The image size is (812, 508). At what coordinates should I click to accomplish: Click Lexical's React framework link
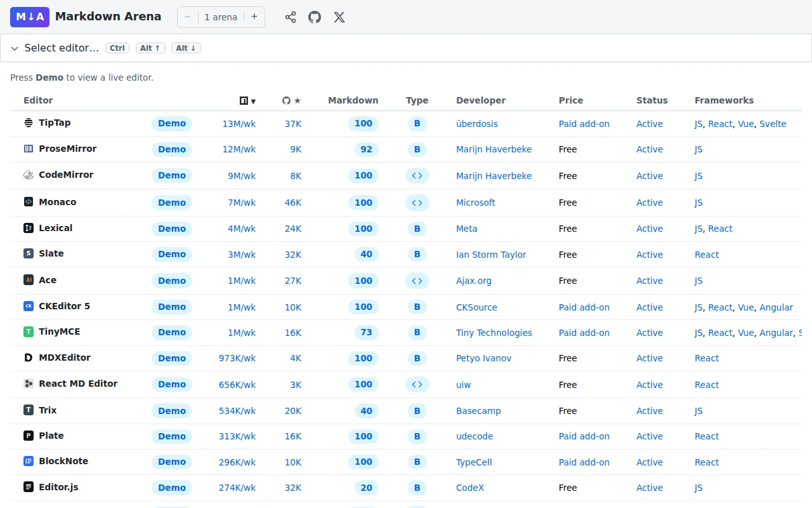point(720,229)
